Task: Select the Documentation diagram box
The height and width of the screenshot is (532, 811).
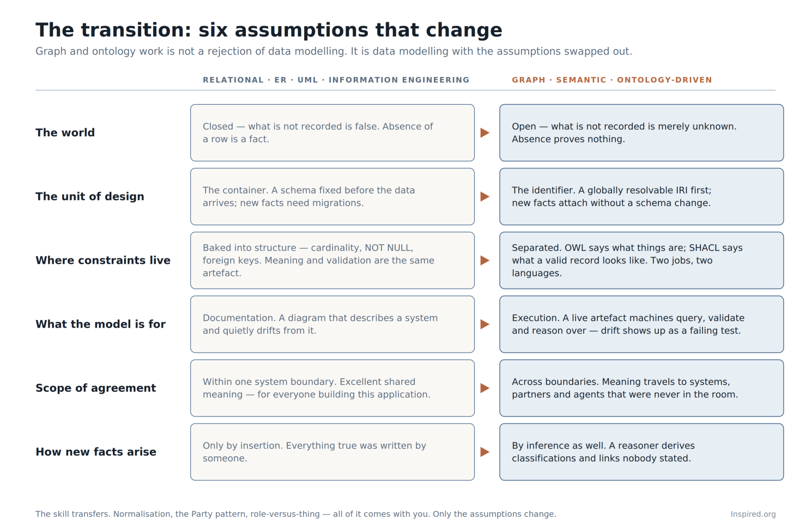Action: point(332,324)
